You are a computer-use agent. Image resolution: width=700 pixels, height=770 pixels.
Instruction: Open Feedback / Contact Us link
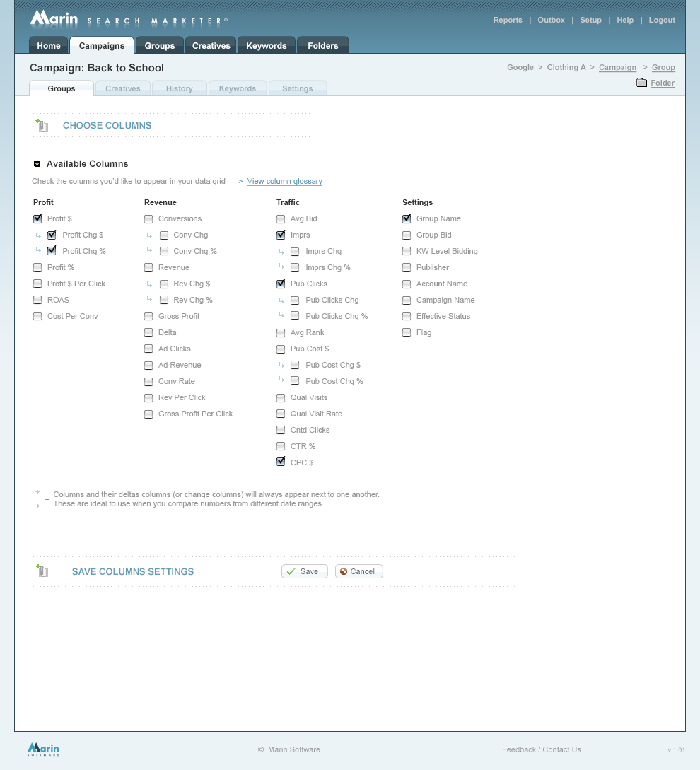[x=541, y=749]
